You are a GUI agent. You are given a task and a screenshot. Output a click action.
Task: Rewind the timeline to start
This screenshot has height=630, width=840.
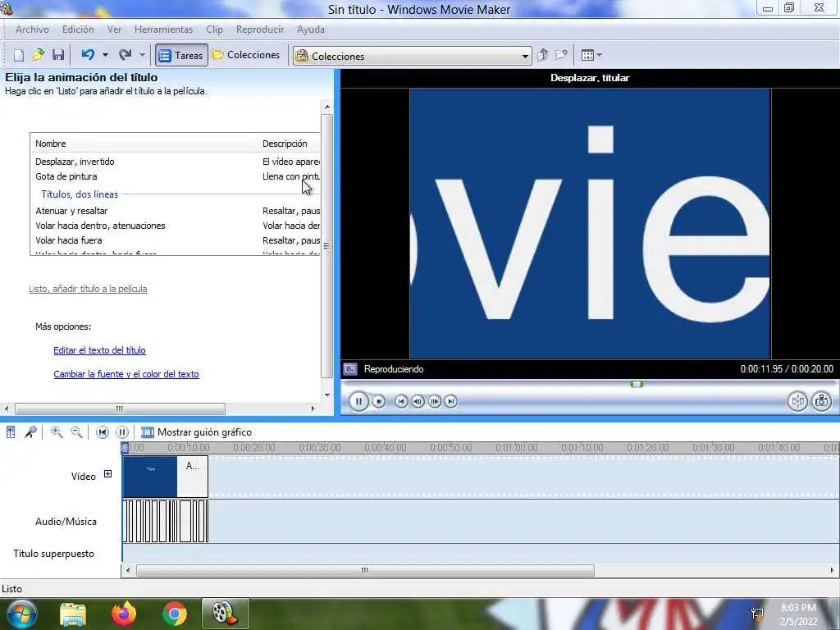103,431
